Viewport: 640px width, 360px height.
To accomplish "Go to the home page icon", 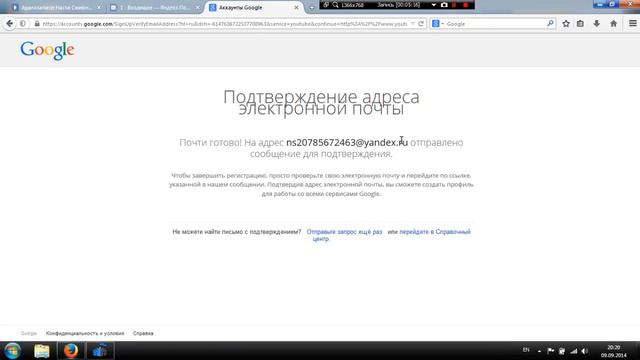I will pos(613,24).
